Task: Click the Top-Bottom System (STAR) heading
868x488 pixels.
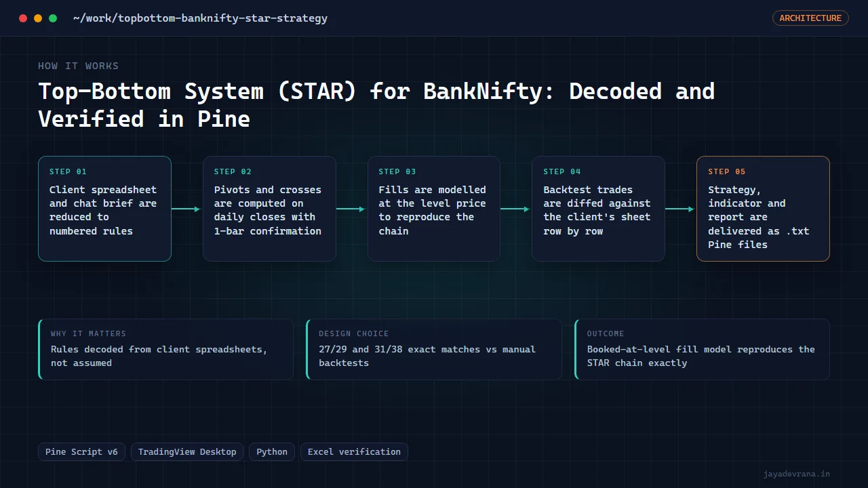Action: 376,104
